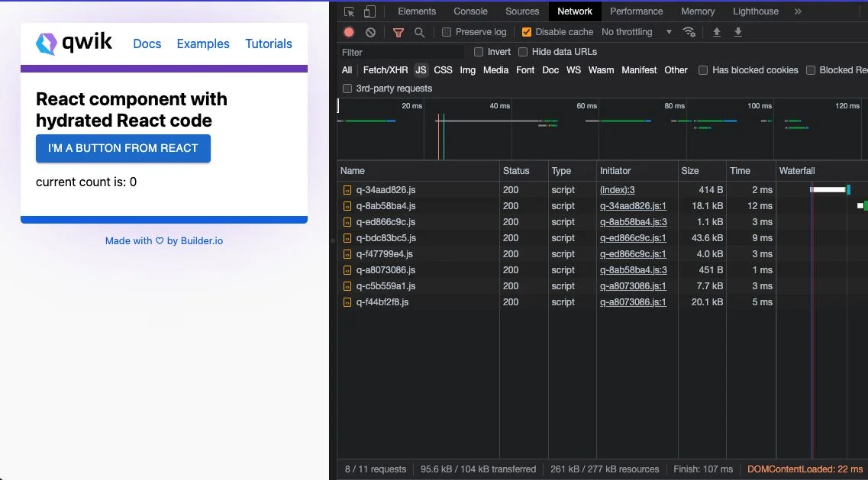The height and width of the screenshot is (480, 868).
Task: Open the No throttling dropdown
Action: point(637,32)
